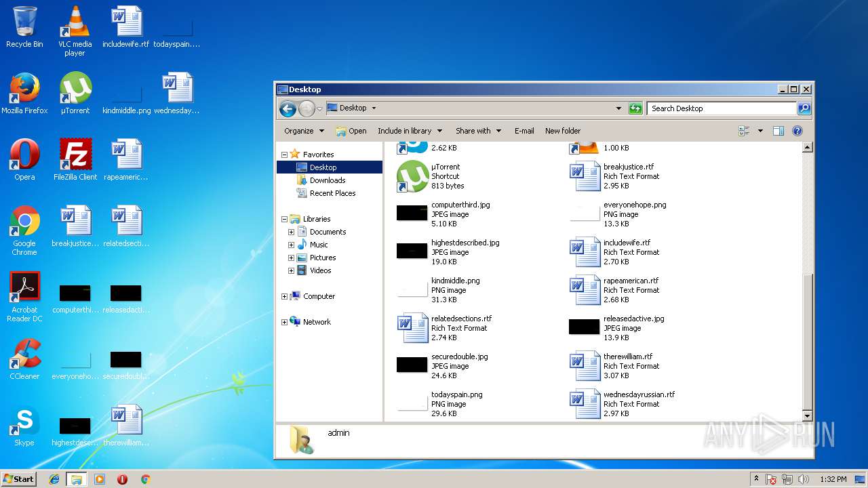Open Explorer Help question mark icon

tap(797, 131)
